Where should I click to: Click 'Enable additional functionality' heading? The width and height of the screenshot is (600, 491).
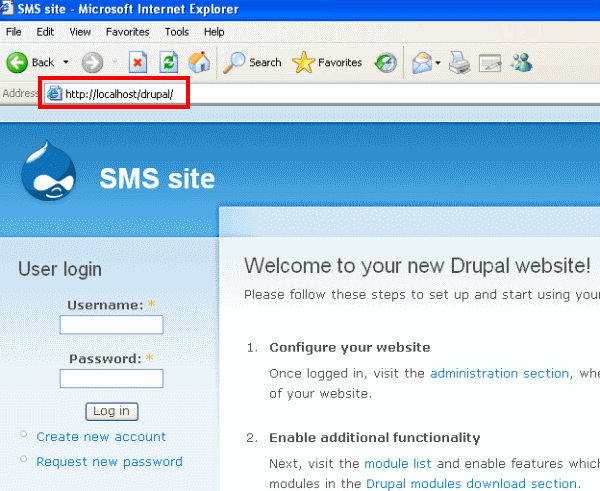pyautogui.click(x=375, y=438)
